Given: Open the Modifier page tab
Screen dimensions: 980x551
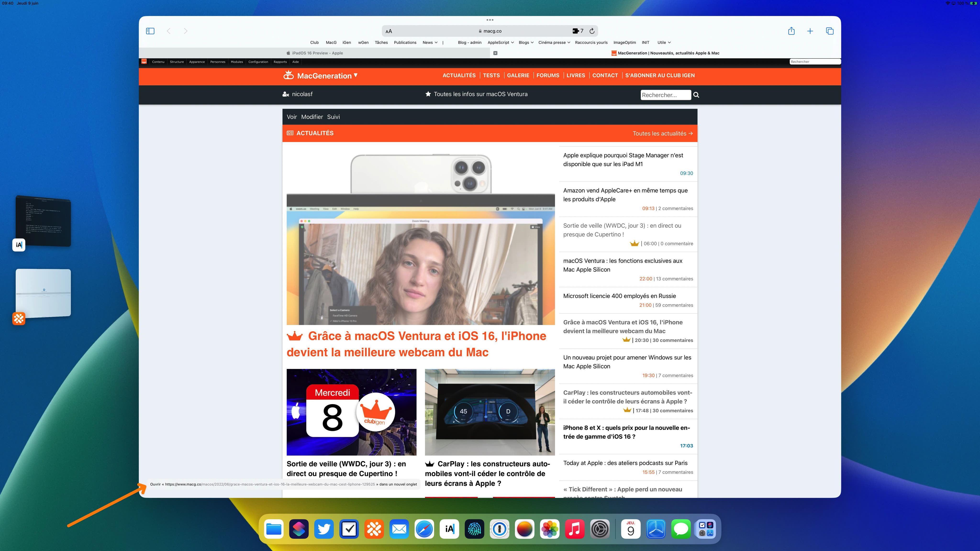Looking at the screenshot, I should pos(312,117).
